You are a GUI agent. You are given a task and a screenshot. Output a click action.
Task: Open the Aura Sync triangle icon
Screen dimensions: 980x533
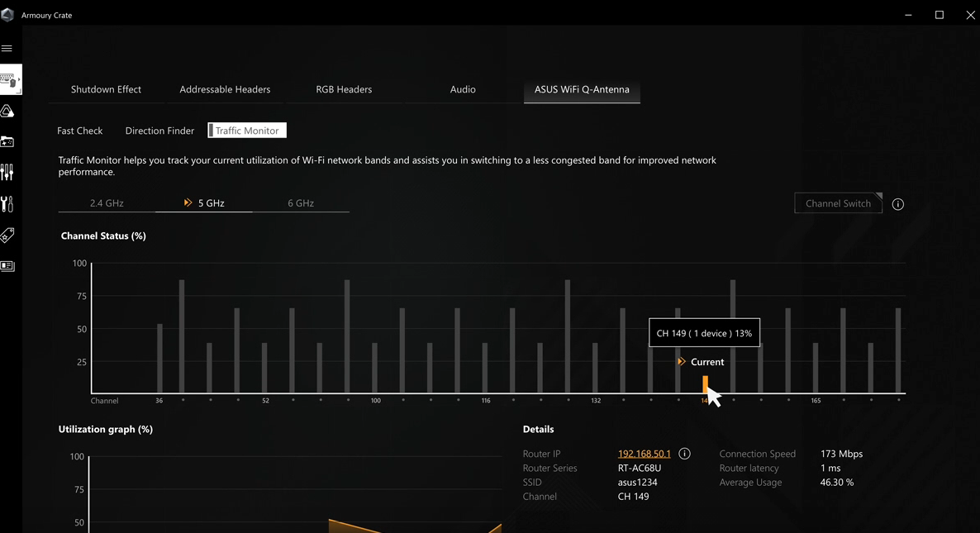tap(7, 112)
